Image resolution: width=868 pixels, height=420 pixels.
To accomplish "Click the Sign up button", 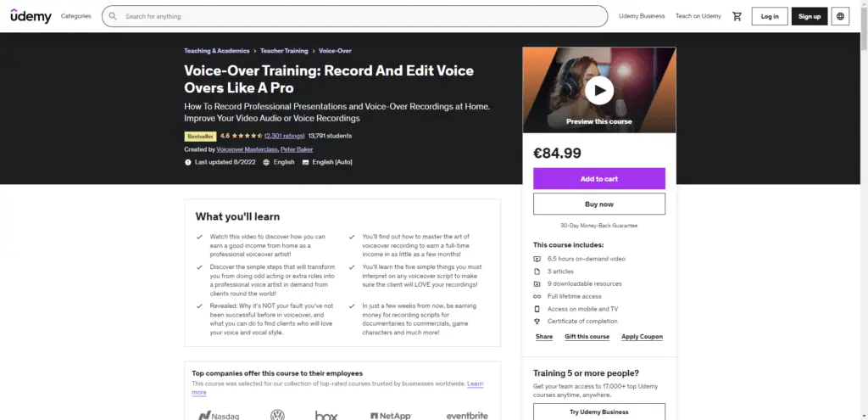I will pos(810,16).
